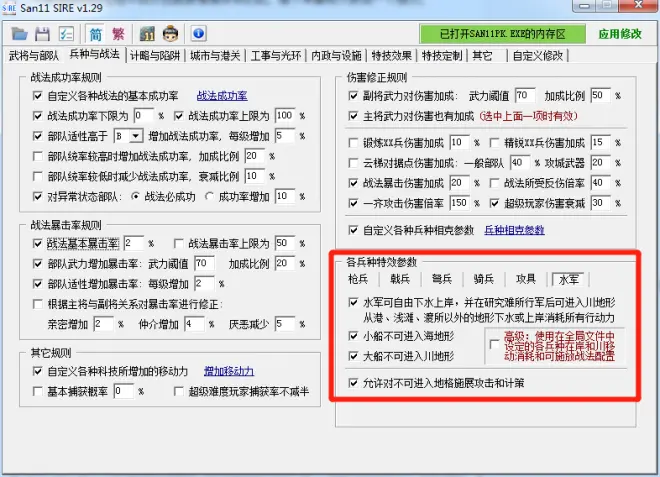
Task: Open the 战法成功率 link
Action: click(x=221, y=96)
